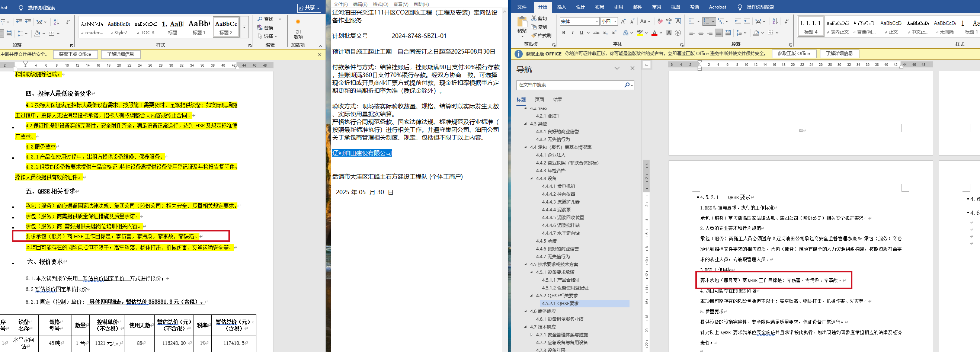The image size is (980, 352).
Task: Click decrease indent in the right Word ribbon
Action: (738, 21)
